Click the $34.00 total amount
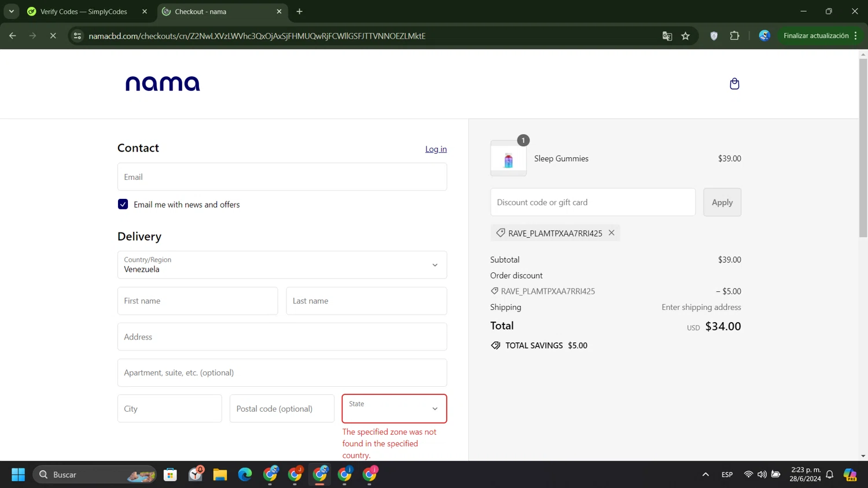 click(x=723, y=326)
